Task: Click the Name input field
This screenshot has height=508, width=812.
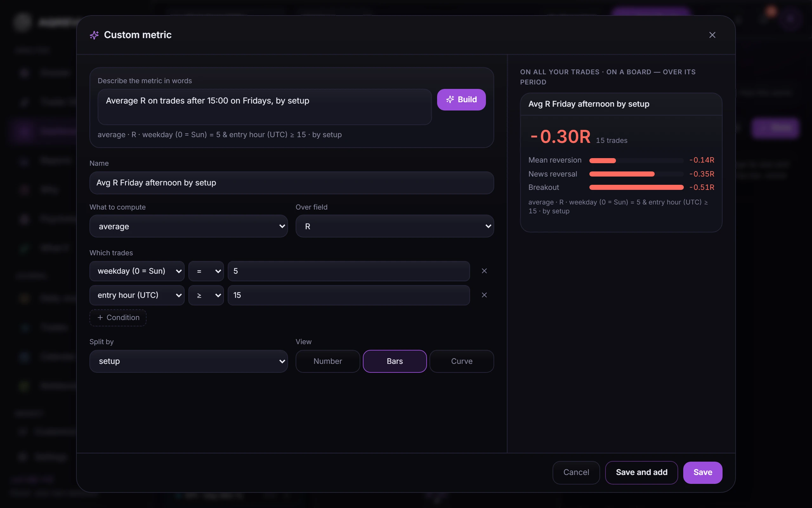Action: pos(291,183)
